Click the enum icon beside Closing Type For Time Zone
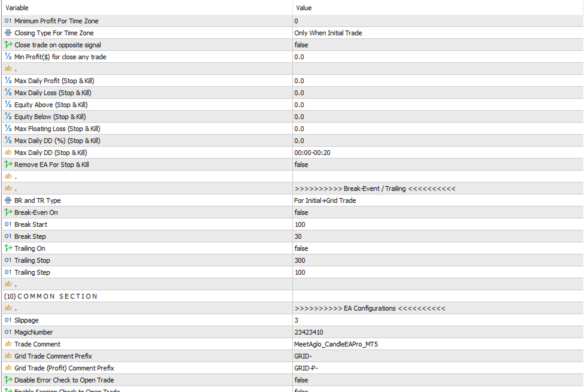 (8, 33)
